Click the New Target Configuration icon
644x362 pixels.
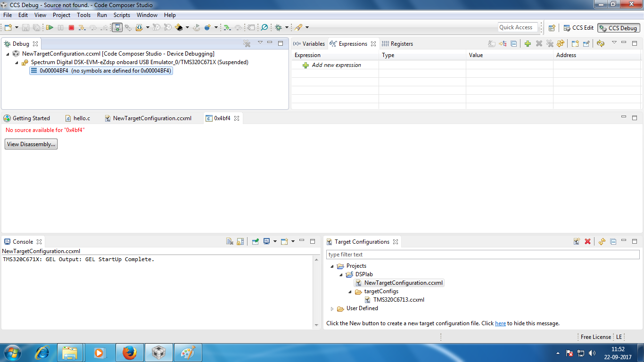576,242
